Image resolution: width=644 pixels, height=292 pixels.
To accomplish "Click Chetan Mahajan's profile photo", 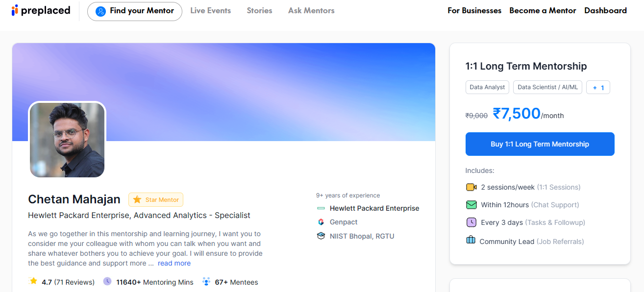I will click(67, 140).
